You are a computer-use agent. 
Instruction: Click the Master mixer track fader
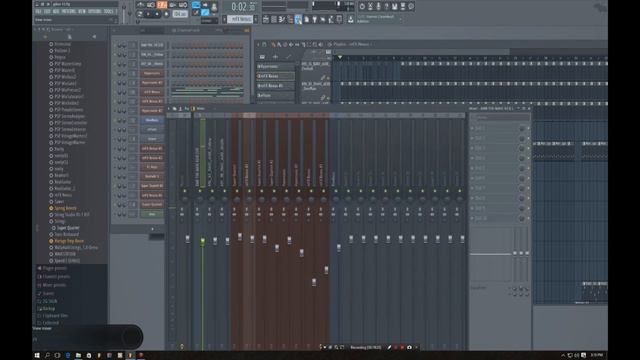coord(187,239)
